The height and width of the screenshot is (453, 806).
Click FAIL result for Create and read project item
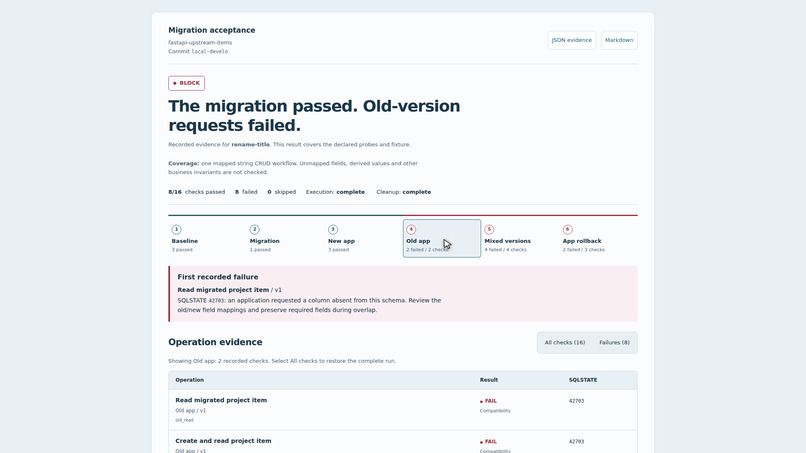point(488,442)
